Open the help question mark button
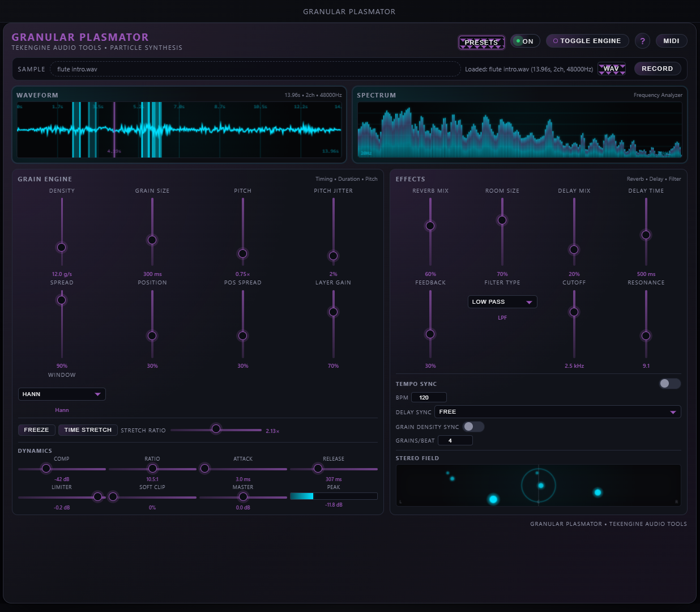 click(x=642, y=41)
